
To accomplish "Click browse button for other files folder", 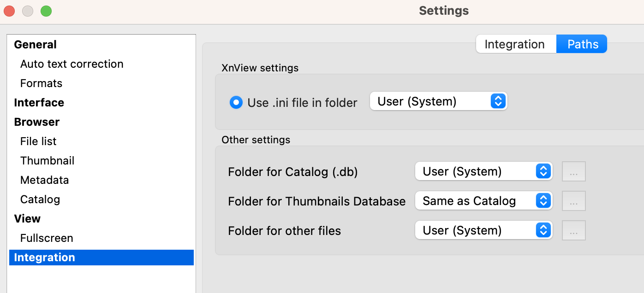I will coord(574,231).
